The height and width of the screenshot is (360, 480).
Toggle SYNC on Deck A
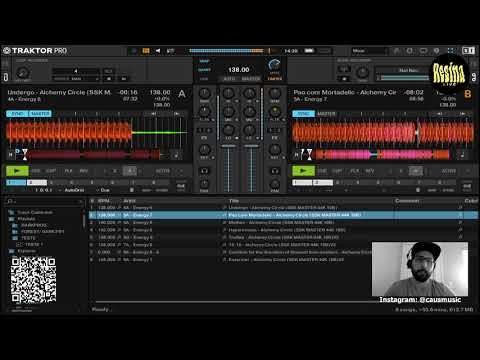pos(17,114)
